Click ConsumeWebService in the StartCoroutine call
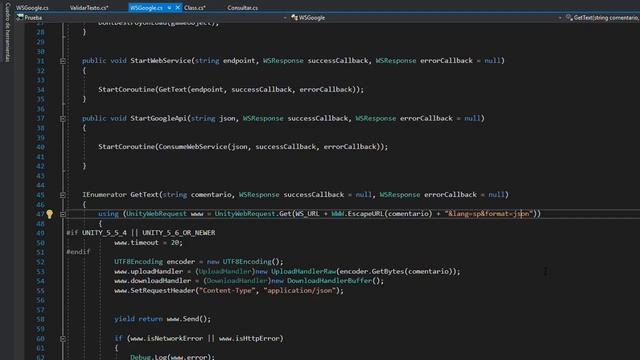640x360 pixels. 193,147
